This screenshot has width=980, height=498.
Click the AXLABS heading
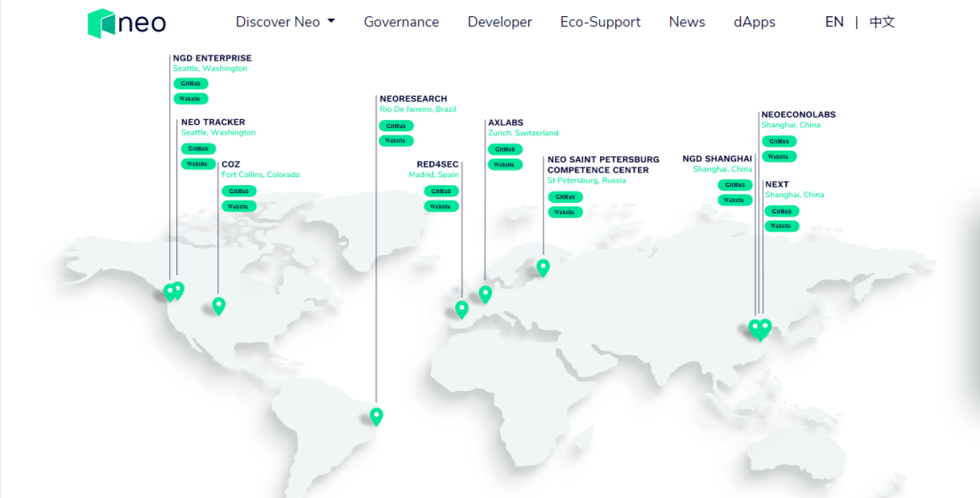click(x=506, y=123)
